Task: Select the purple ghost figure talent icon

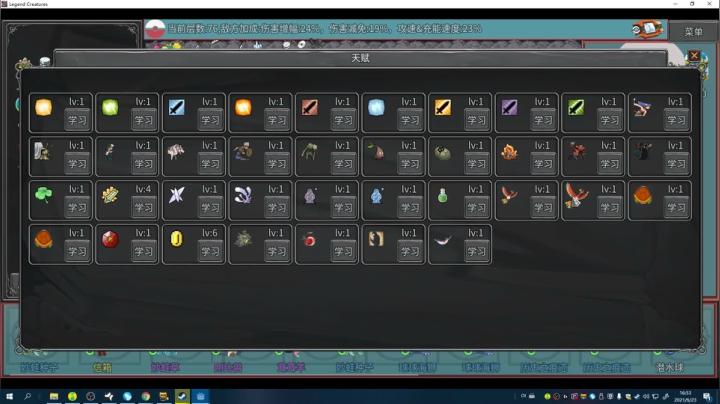Action: click(309, 196)
